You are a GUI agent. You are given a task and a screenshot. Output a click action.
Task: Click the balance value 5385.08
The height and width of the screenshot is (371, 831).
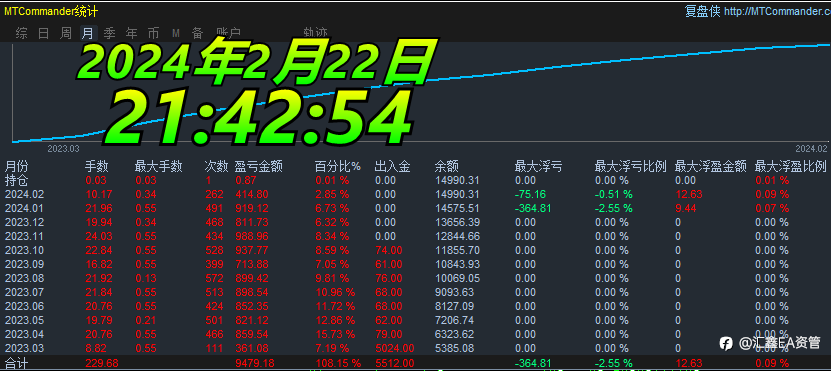tap(454, 348)
